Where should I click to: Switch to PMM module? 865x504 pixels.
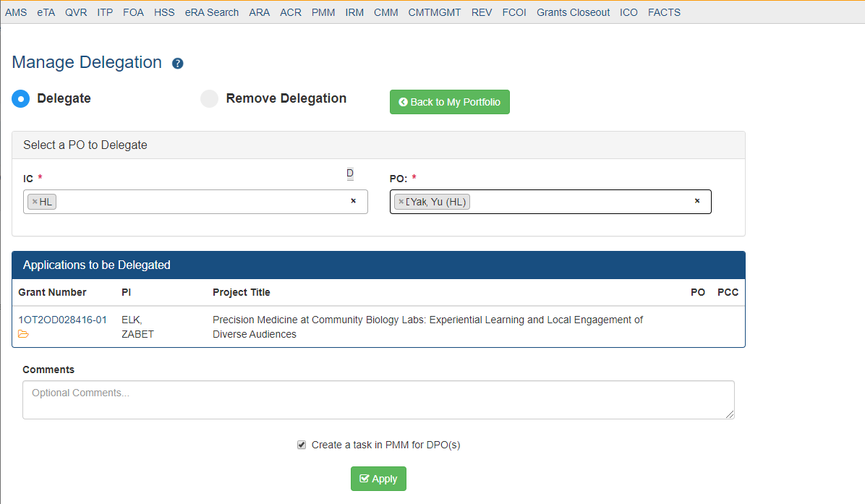tap(323, 12)
